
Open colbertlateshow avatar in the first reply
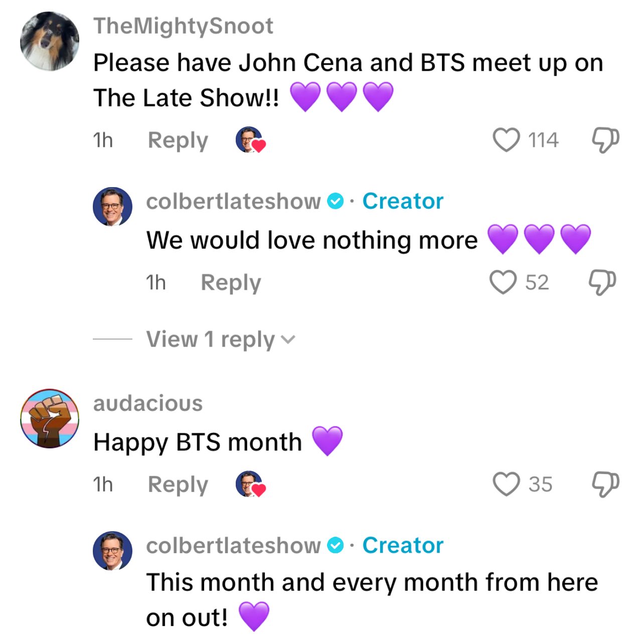(x=113, y=207)
